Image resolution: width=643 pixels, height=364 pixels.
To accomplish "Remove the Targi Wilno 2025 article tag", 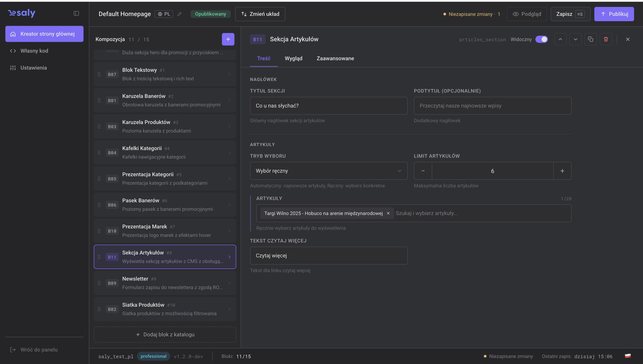I will coord(388,213).
